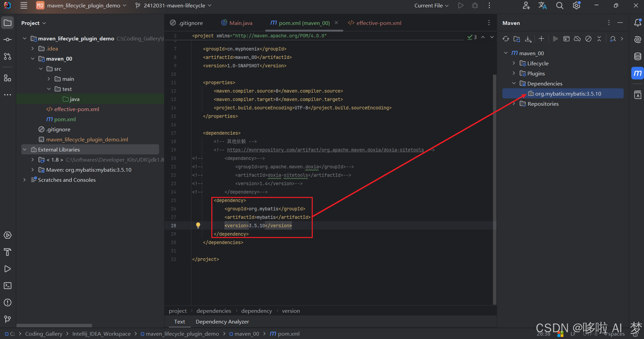
Task: Open Run tool window icon
Action: 7,269
